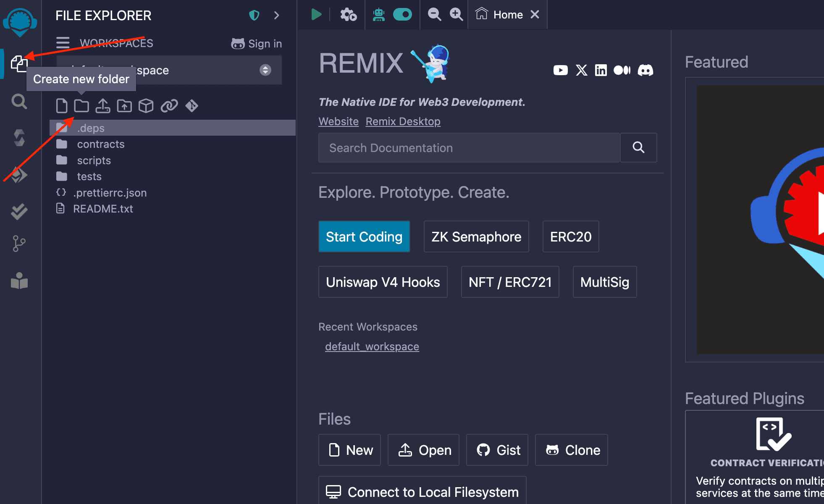Click the Search Documentation field

tap(469, 148)
